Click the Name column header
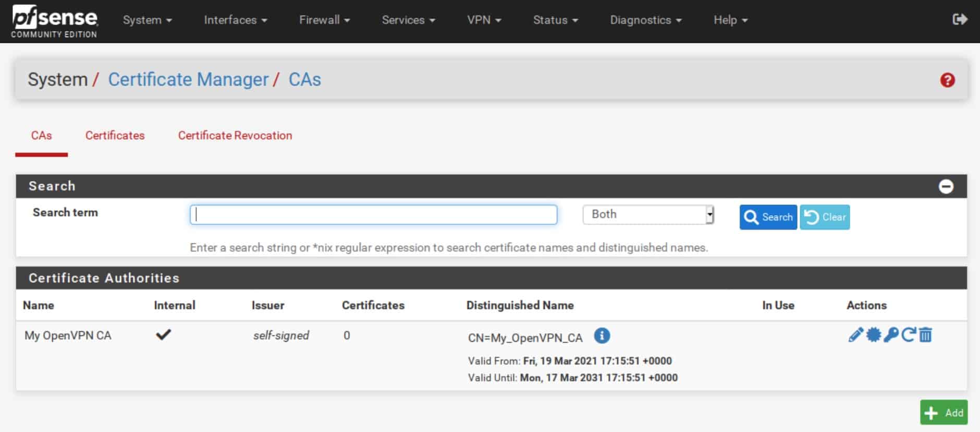Image resolution: width=980 pixels, height=432 pixels. point(38,306)
